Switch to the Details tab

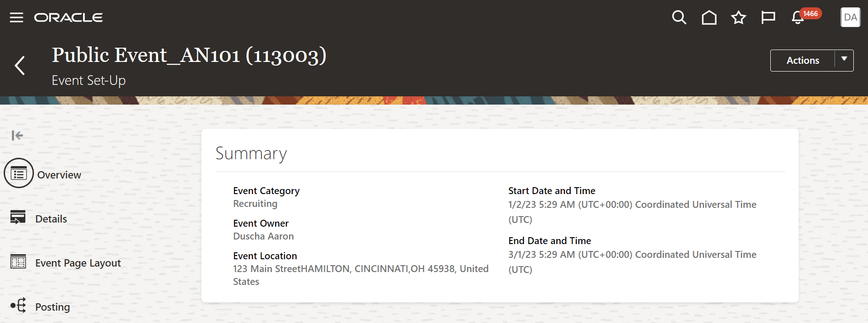coord(51,219)
